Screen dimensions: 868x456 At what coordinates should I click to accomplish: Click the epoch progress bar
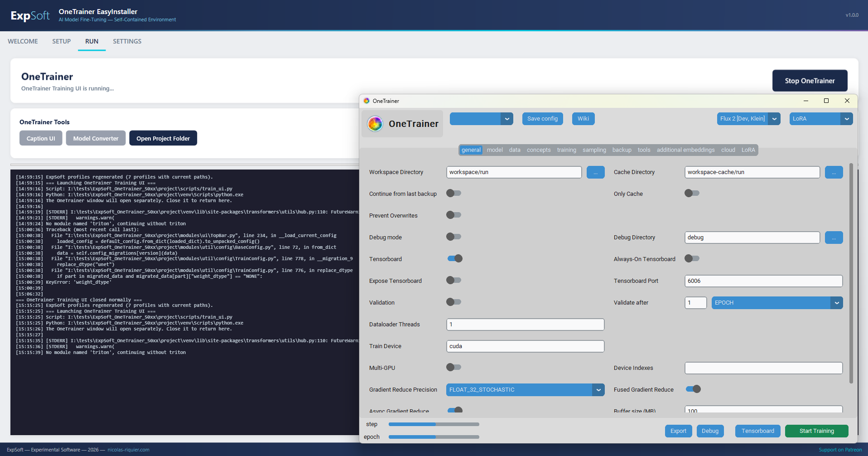tap(434, 437)
